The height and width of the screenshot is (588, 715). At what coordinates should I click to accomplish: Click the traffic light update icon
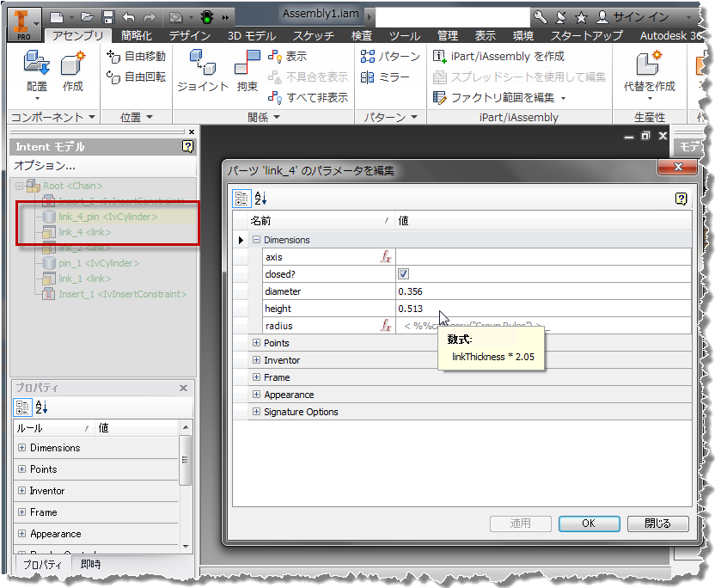pyautogui.click(x=207, y=18)
